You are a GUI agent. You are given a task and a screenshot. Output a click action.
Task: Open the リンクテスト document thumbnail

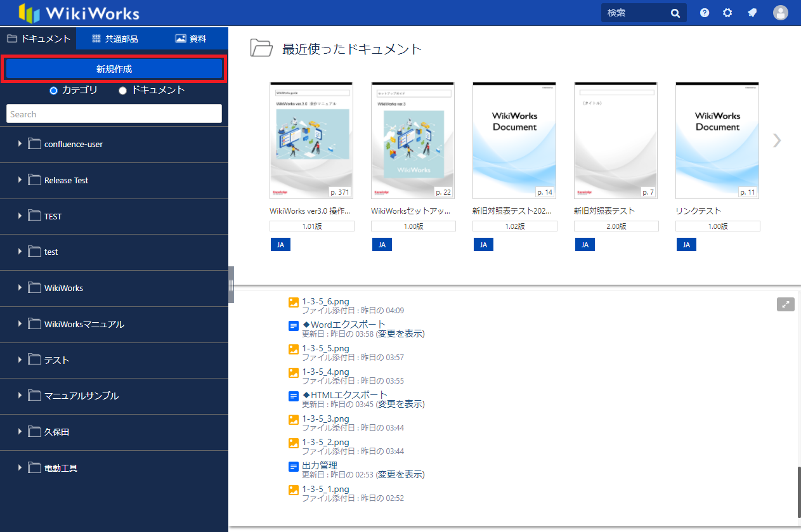pyautogui.click(x=717, y=141)
